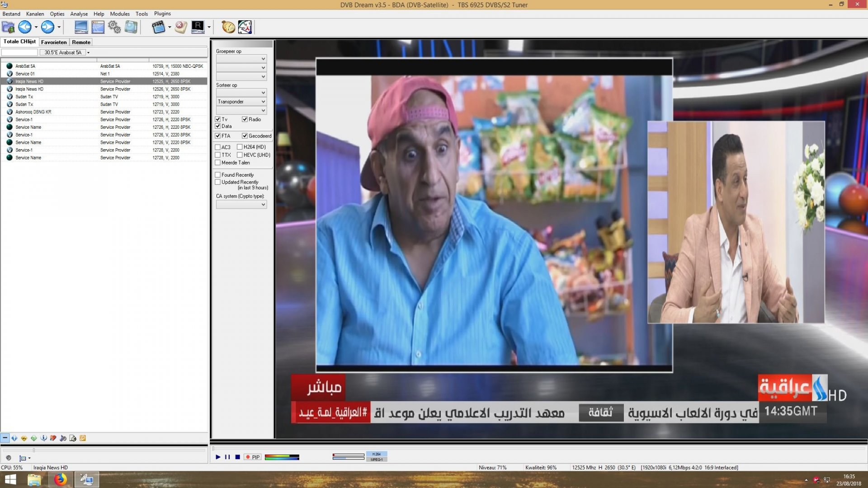Click the forward navigation arrow icon
The image size is (868, 488).
pyautogui.click(x=47, y=27)
